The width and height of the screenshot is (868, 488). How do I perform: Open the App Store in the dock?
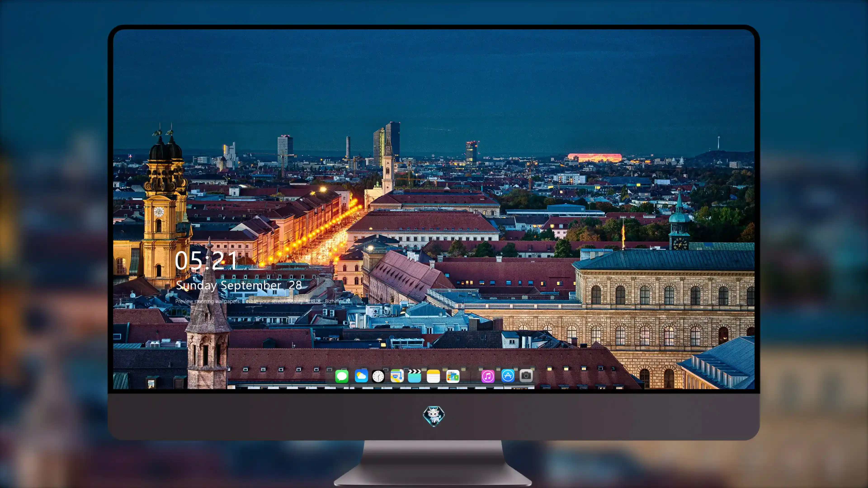tap(508, 375)
